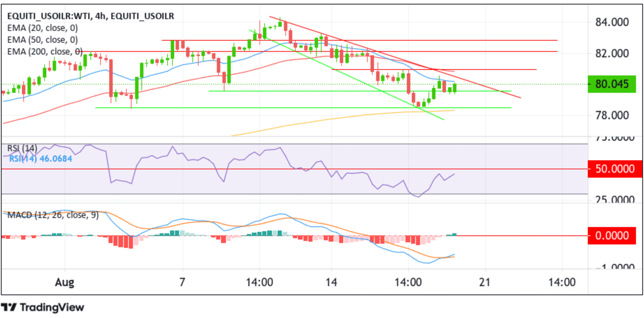Click the 25.0000 RSI axis label
Viewport: 644px width, 318px height.
click(615, 199)
